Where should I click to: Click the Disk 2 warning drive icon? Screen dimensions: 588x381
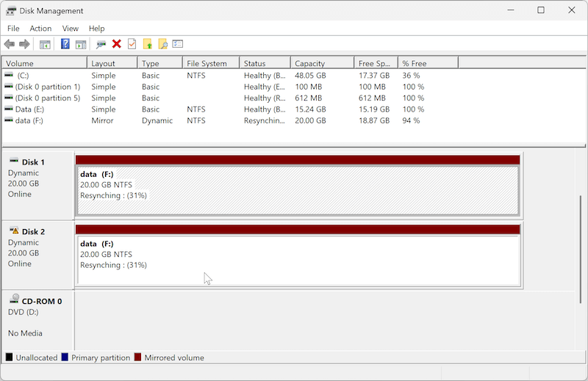(14, 231)
